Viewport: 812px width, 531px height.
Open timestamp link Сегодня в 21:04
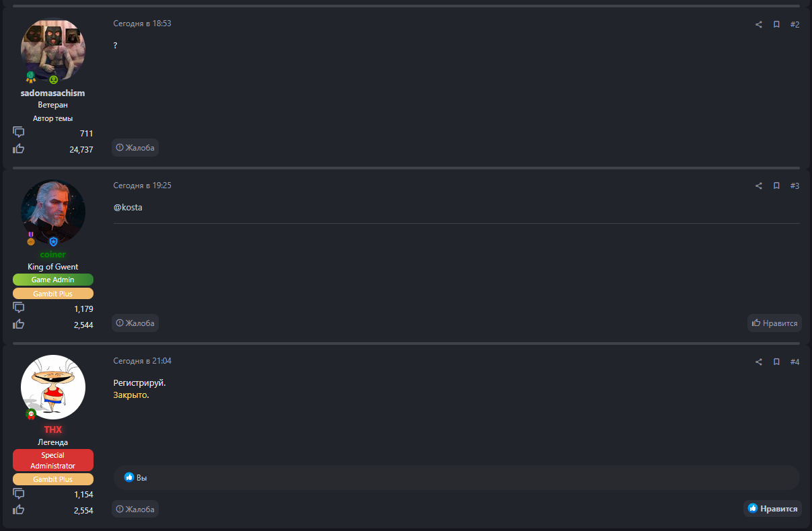coord(142,361)
